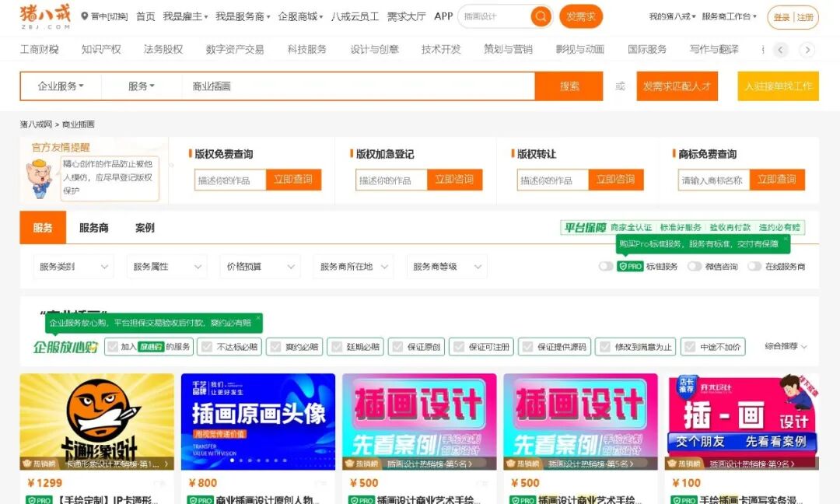
Task: Select the 服务 tab
Action: point(43,228)
